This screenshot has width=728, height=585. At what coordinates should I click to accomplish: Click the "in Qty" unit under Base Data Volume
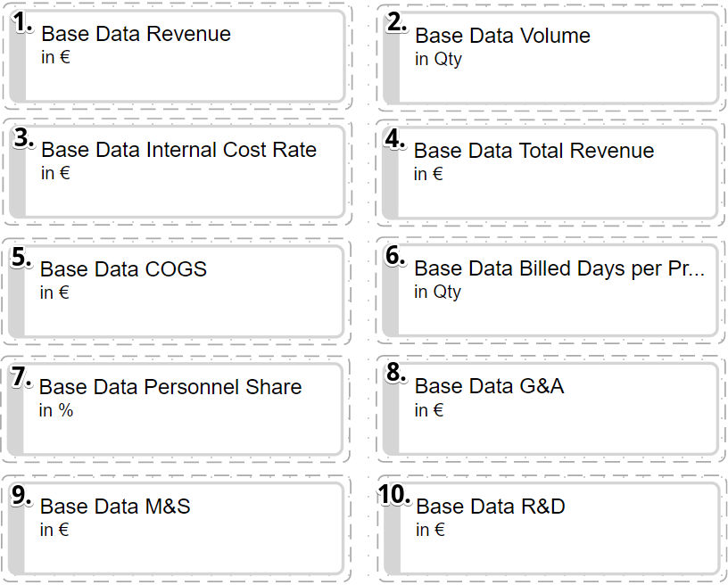click(x=438, y=60)
